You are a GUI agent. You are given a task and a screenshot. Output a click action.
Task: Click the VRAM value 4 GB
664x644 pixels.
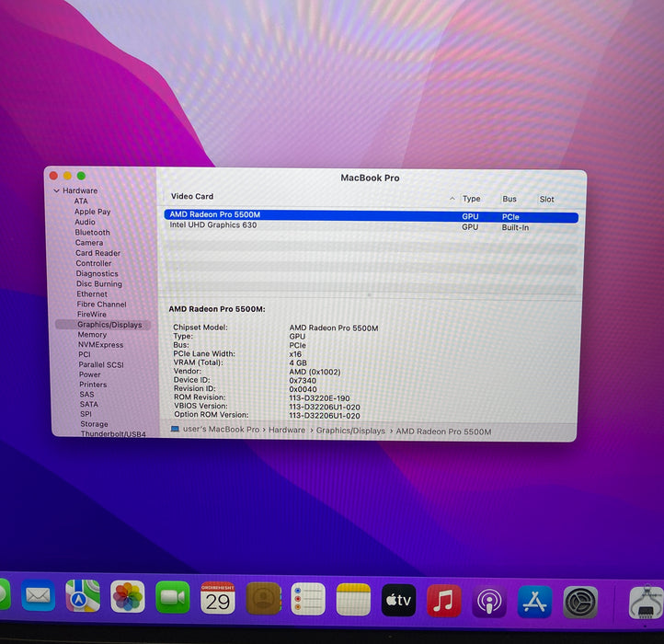pyautogui.click(x=298, y=363)
